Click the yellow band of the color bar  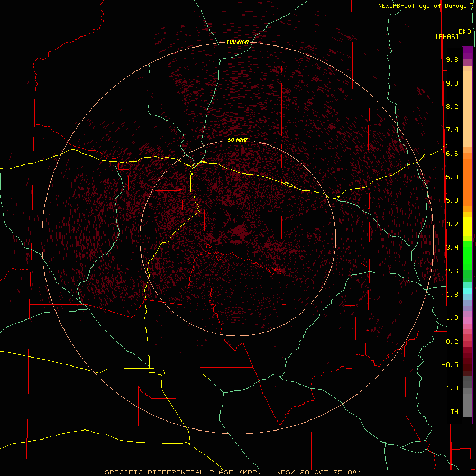467,226
